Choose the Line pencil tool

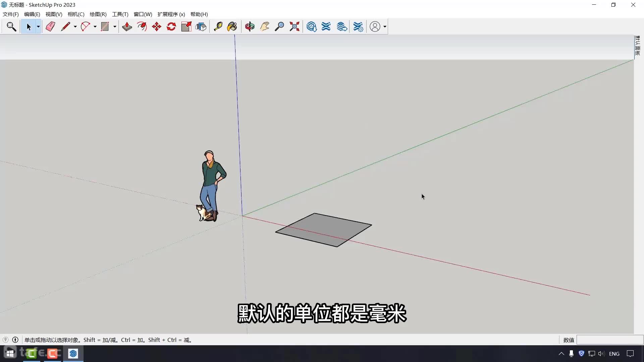pyautogui.click(x=65, y=27)
